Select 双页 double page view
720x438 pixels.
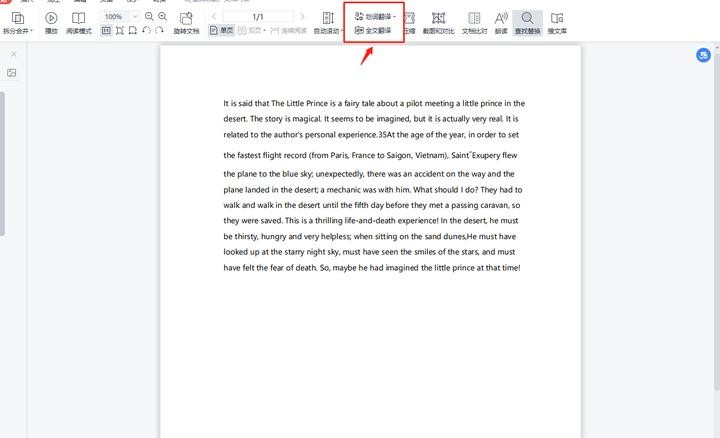[x=250, y=31]
